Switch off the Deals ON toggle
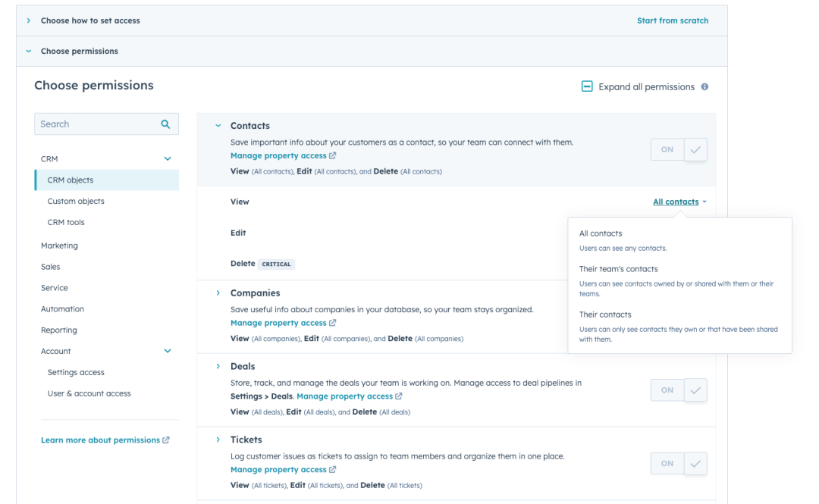The height and width of the screenshot is (504, 819). (667, 390)
